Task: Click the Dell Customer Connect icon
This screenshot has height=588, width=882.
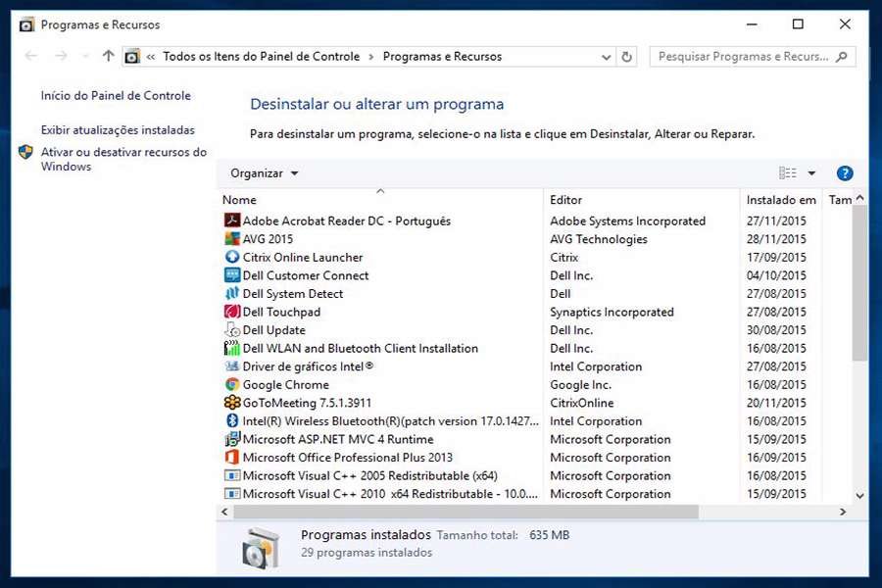Action: pos(232,275)
